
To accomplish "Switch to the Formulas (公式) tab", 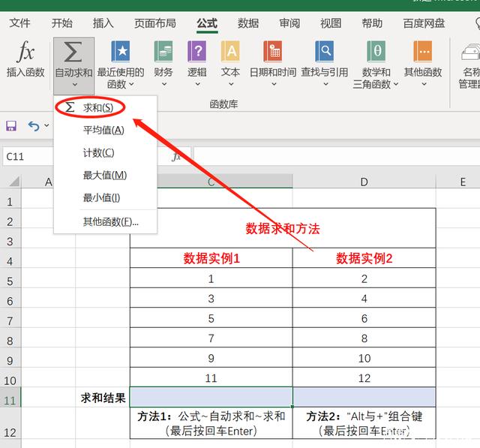I will pyautogui.click(x=207, y=23).
